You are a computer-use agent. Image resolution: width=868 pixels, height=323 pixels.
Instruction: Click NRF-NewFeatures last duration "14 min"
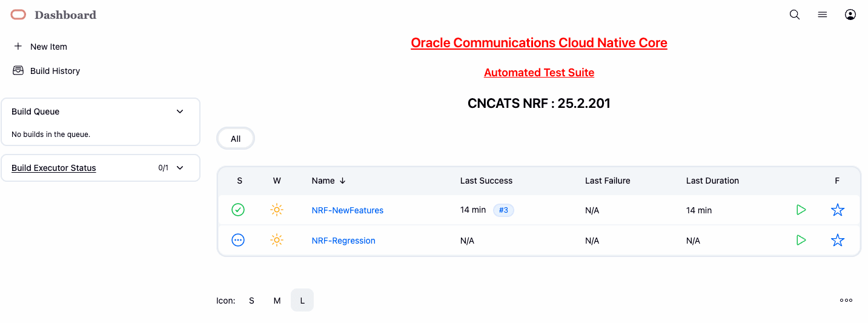699,210
